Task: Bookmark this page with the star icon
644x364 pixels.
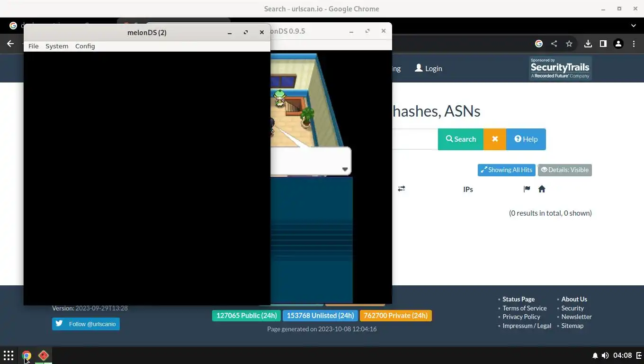Action: [569, 44]
